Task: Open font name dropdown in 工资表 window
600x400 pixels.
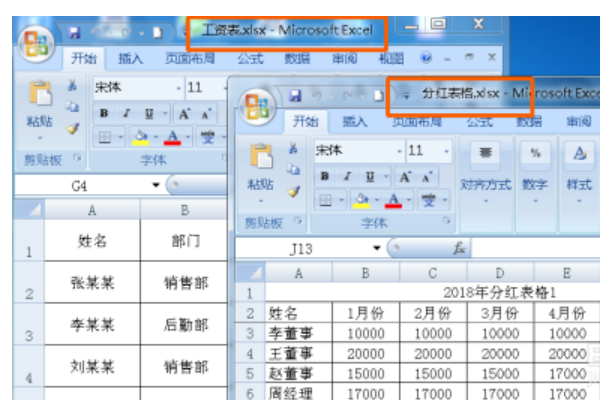Action: pos(178,88)
